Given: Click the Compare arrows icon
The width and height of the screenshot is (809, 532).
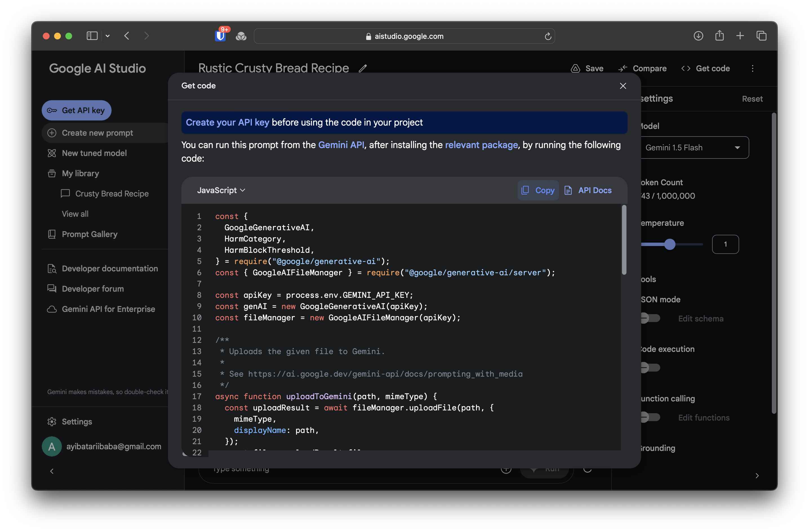Looking at the screenshot, I should 623,68.
